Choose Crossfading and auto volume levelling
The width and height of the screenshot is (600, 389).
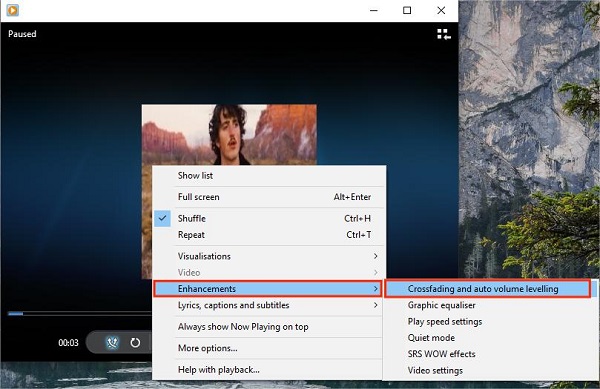click(x=489, y=289)
